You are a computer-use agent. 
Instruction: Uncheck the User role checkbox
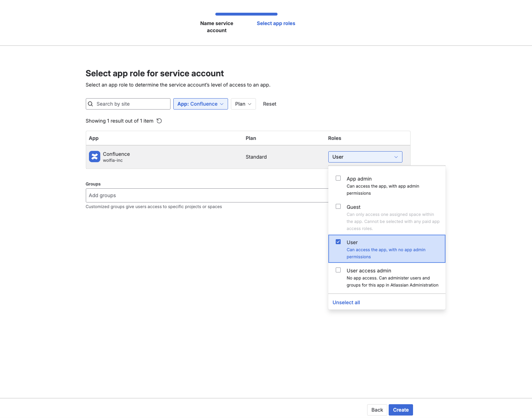[338, 242]
